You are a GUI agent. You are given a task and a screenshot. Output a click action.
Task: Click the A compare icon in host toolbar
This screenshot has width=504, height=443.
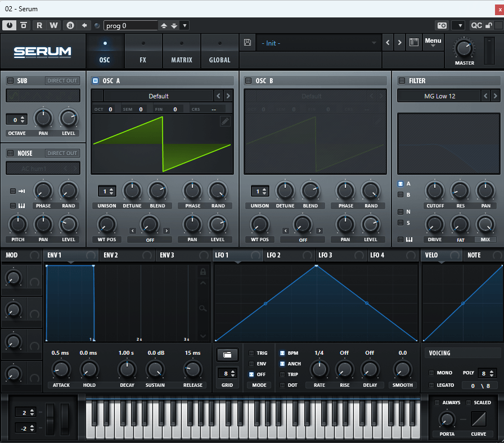(x=70, y=25)
